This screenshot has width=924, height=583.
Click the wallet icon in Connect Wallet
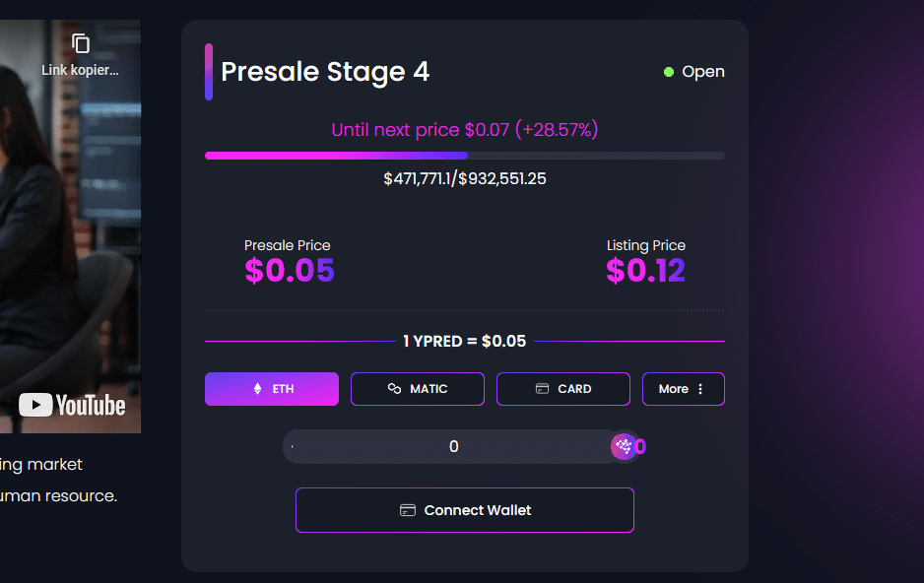pyautogui.click(x=408, y=510)
